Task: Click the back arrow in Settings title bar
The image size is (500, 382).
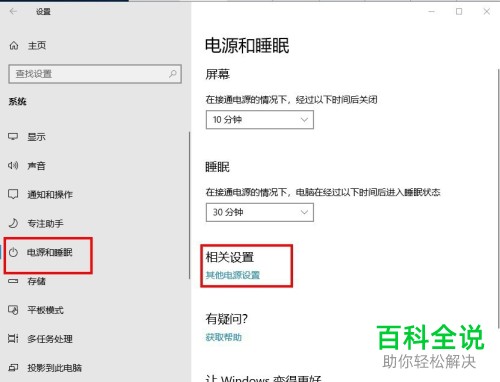Action: coord(13,12)
